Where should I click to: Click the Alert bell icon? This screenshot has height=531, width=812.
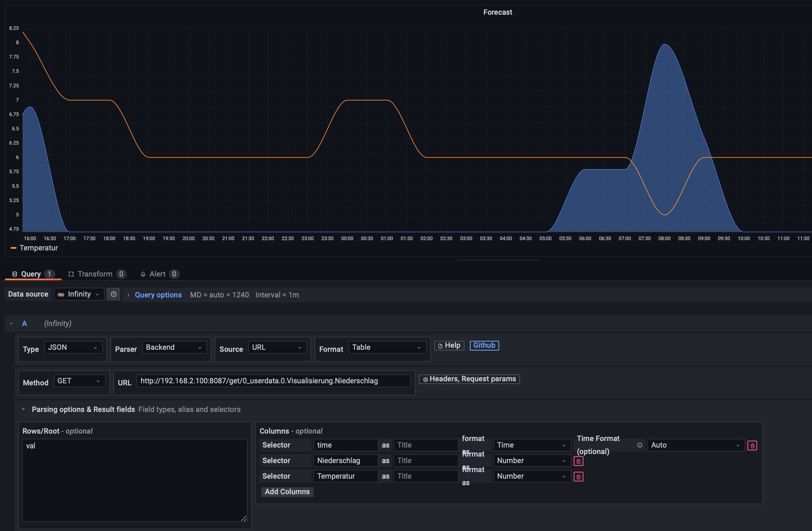(143, 274)
